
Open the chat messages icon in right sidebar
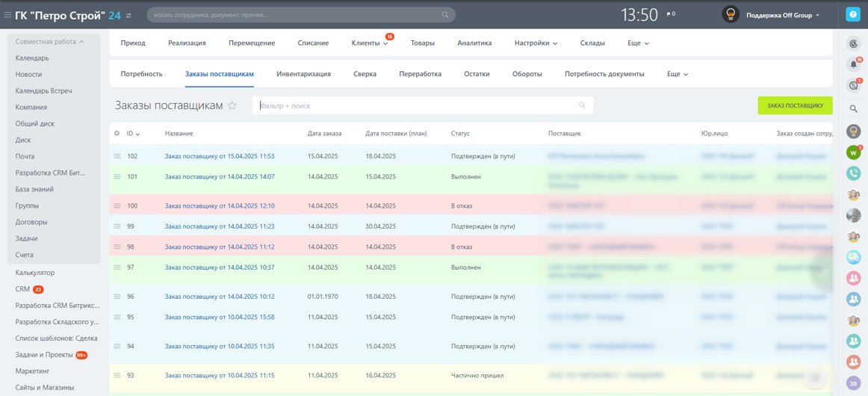[x=853, y=85]
